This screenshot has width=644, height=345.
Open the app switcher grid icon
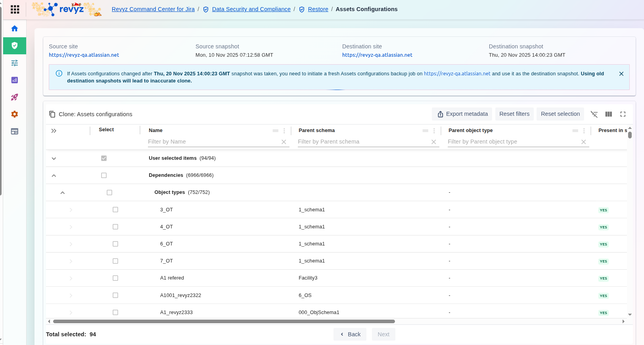pos(15,9)
